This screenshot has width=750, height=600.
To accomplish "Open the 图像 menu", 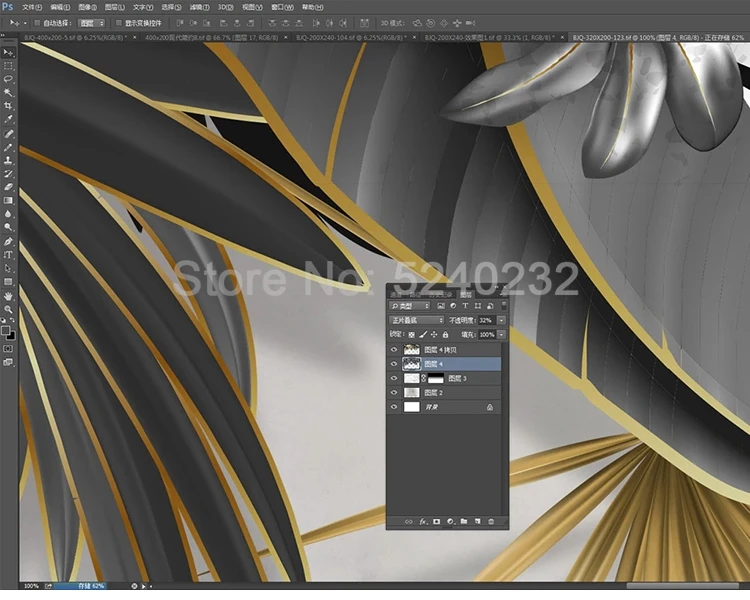I will 88,7.
